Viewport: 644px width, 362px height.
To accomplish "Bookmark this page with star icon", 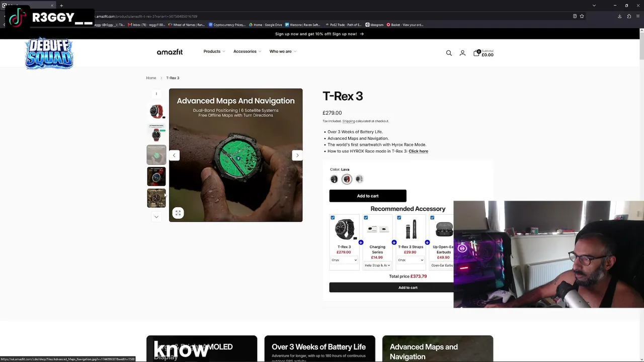I will tap(582, 16).
